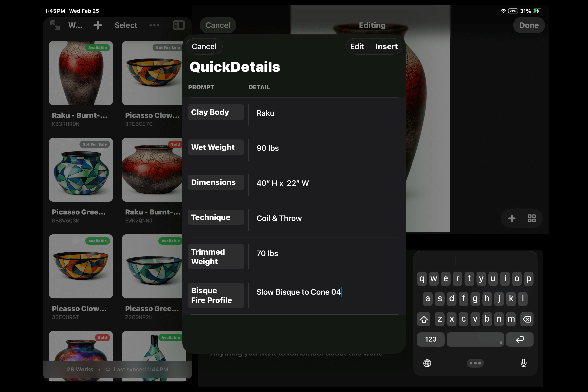Open keyboard settings via the ellipsis key
The height and width of the screenshot is (392, 588).
[475, 363]
